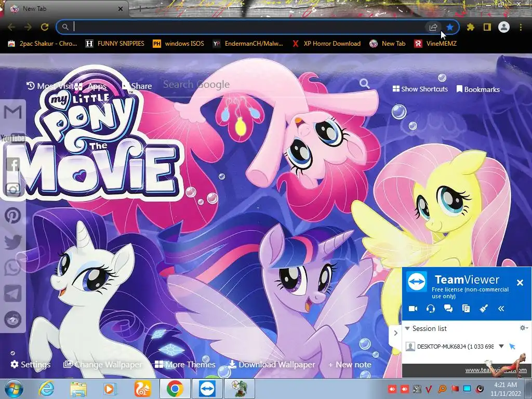Image resolution: width=532 pixels, height=399 pixels.
Task: Open Pinterest shortcut in left sidebar
Action: click(x=13, y=216)
